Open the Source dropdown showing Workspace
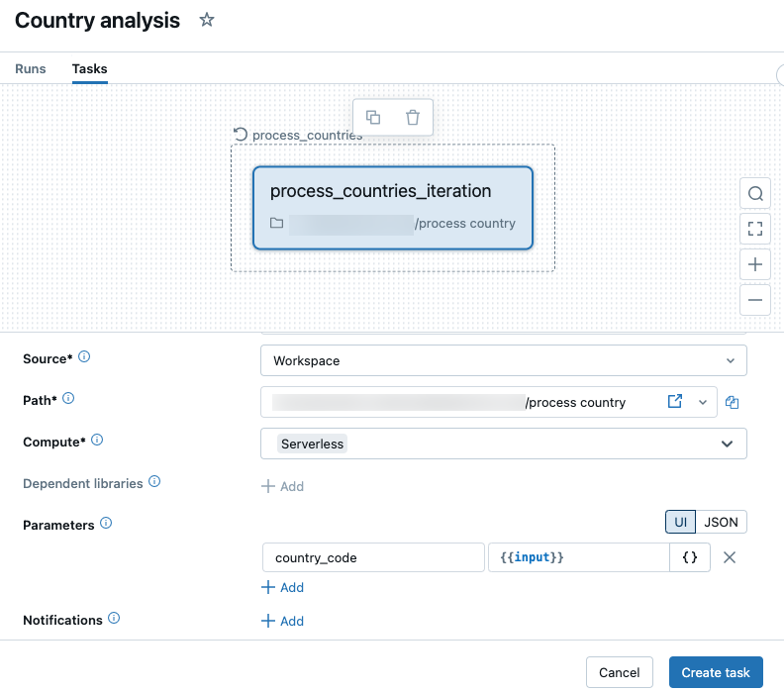 tap(503, 360)
